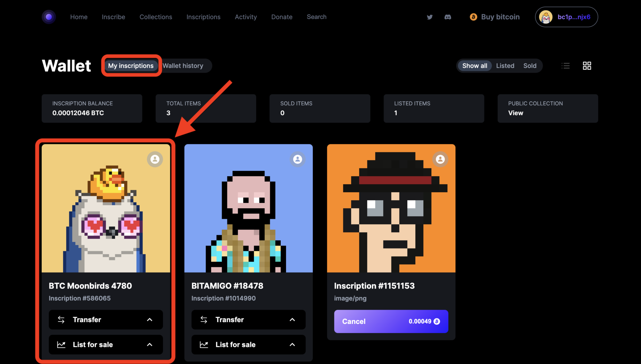Click the Inscription #1151153 title
The width and height of the screenshot is (641, 364).
tap(374, 286)
